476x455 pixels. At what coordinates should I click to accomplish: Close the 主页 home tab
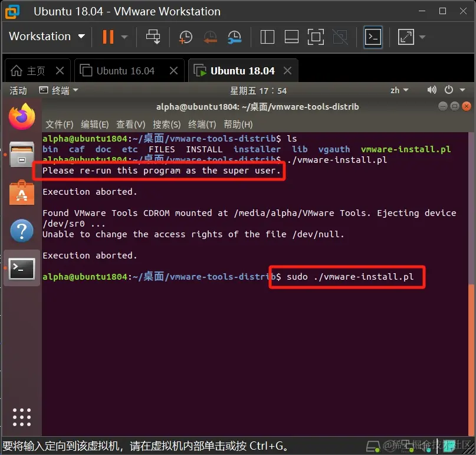60,71
